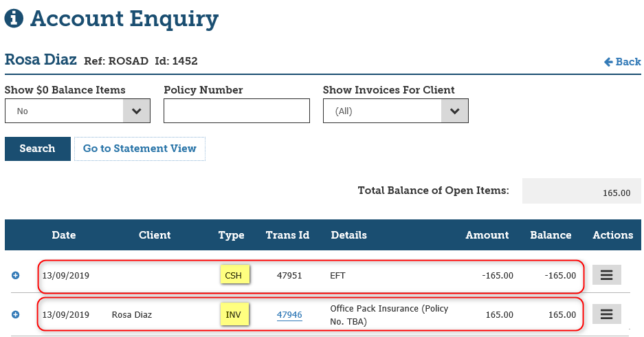
Task: Click the yellow INV type badge
Action: tap(234, 314)
